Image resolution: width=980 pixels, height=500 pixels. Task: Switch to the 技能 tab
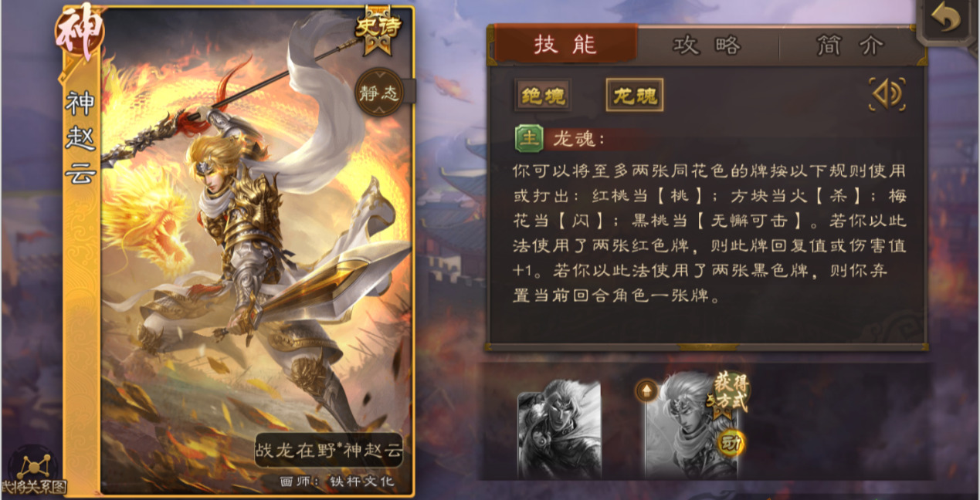pyautogui.click(x=566, y=45)
